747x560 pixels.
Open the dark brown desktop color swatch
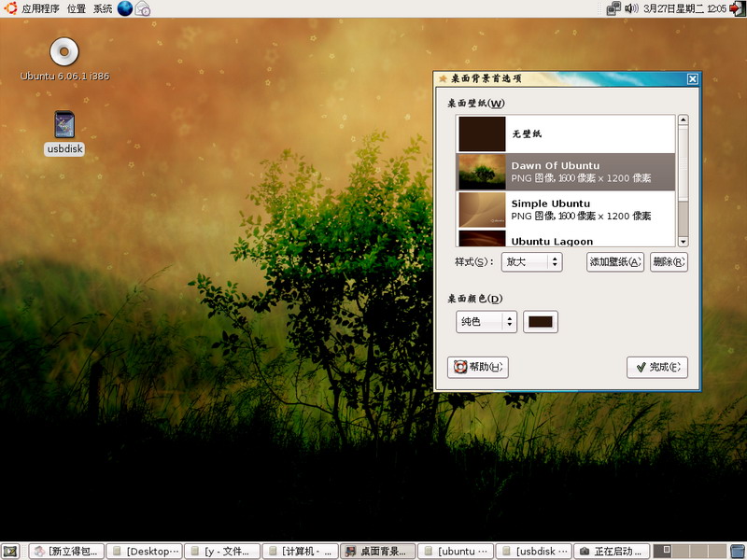[541, 322]
